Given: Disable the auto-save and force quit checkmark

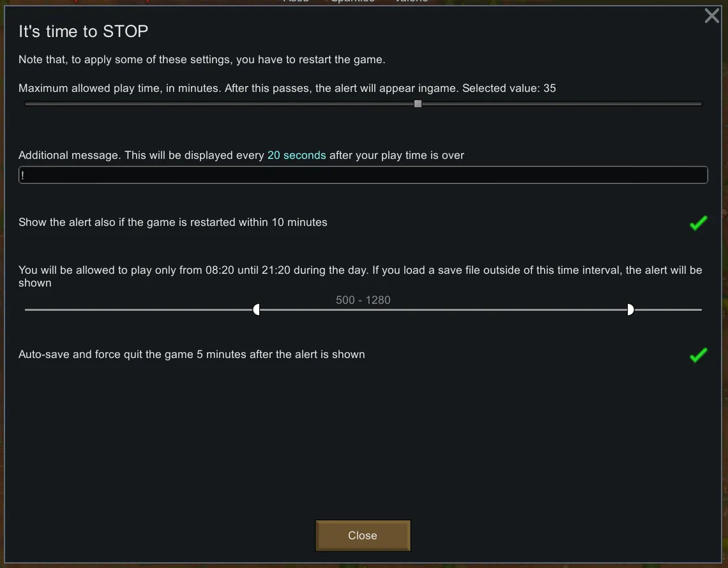Looking at the screenshot, I should [x=698, y=355].
